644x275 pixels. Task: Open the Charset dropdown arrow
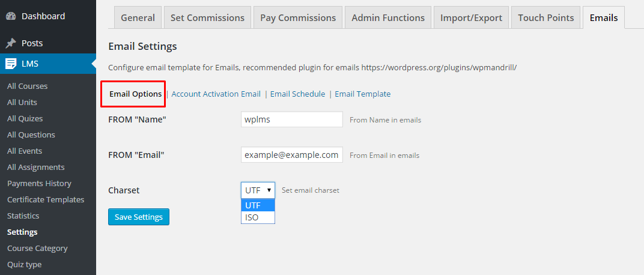point(269,190)
